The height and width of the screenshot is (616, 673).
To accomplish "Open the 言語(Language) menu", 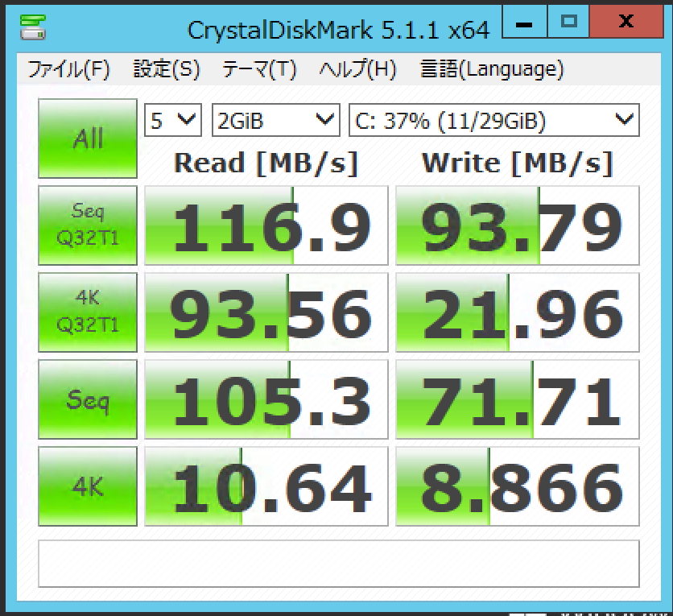I will click(489, 69).
